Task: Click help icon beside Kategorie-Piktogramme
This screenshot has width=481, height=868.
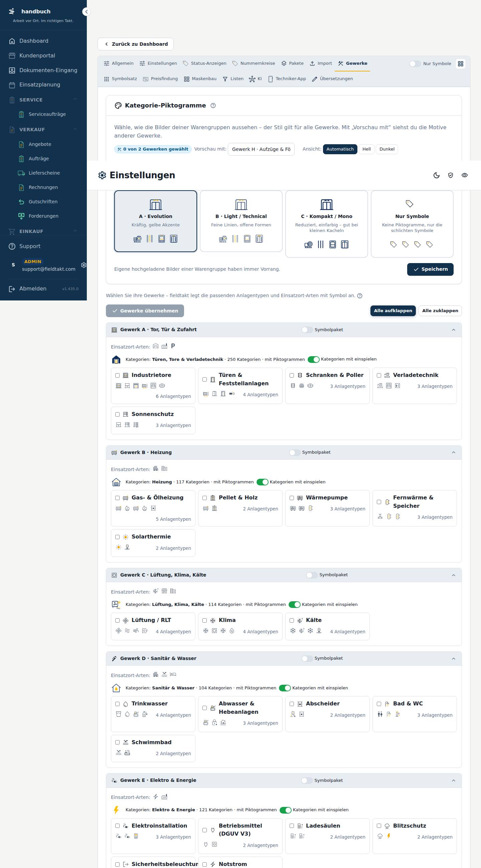Action: click(213, 105)
